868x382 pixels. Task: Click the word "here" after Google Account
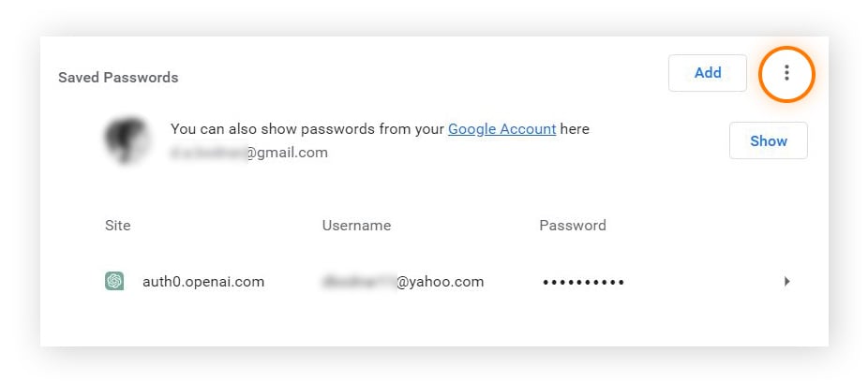pyautogui.click(x=575, y=129)
